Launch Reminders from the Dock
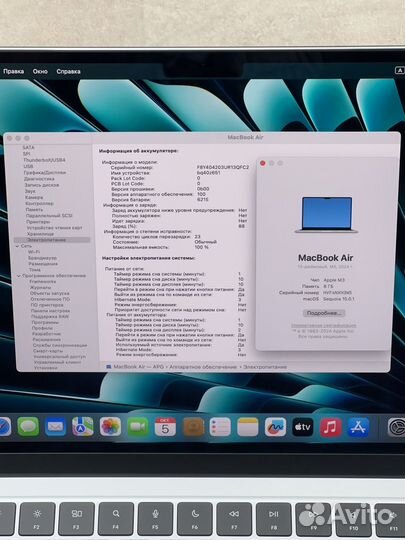Viewport: 405px width, 540px height. [x=220, y=427]
